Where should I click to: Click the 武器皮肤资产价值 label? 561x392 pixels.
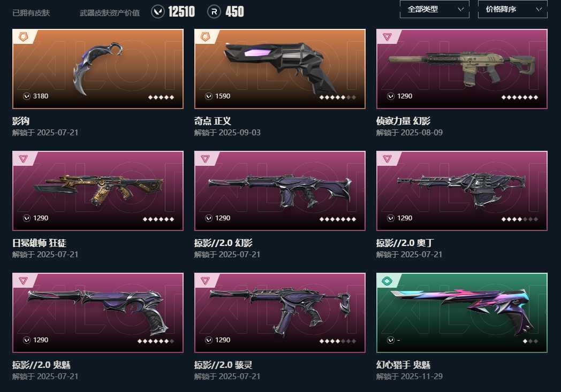(x=110, y=13)
